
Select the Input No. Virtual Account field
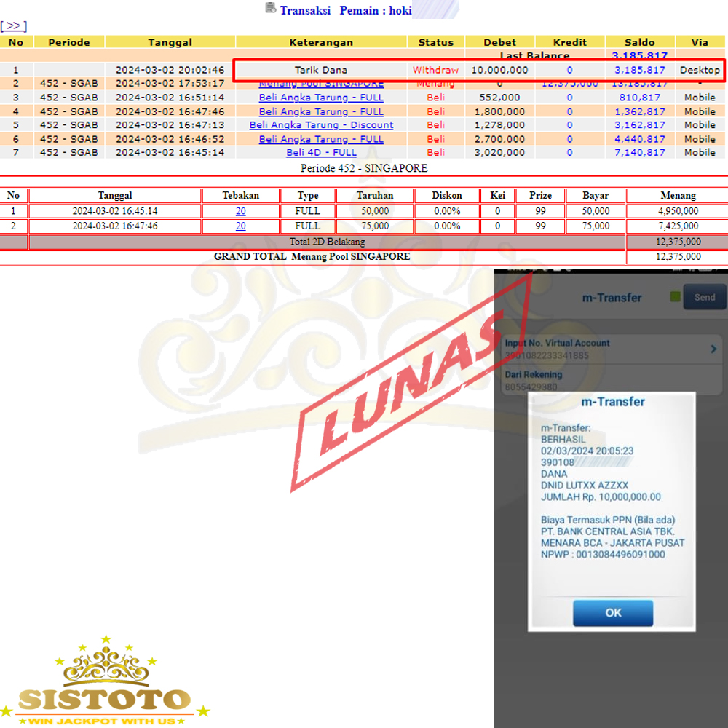(604, 349)
